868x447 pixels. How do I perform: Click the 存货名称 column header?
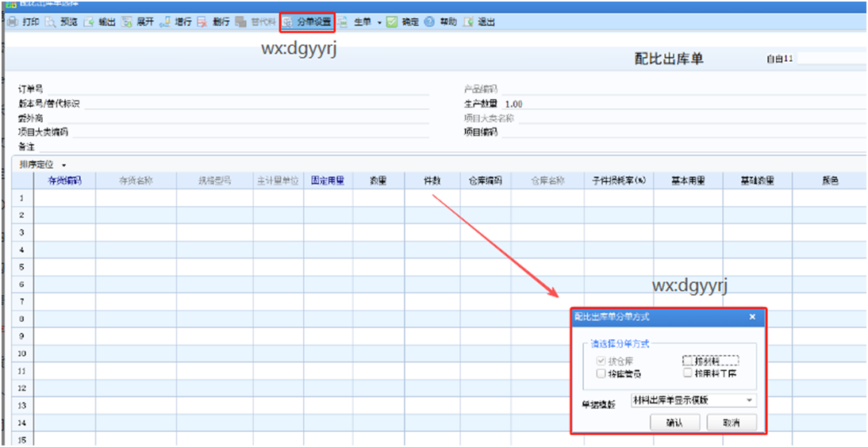(136, 181)
